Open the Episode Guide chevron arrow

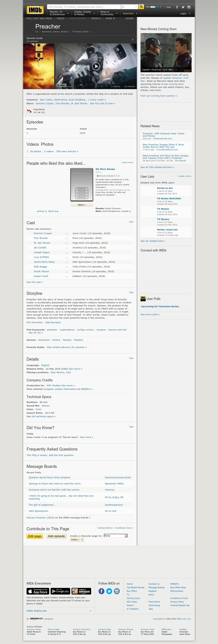pos(133,39)
